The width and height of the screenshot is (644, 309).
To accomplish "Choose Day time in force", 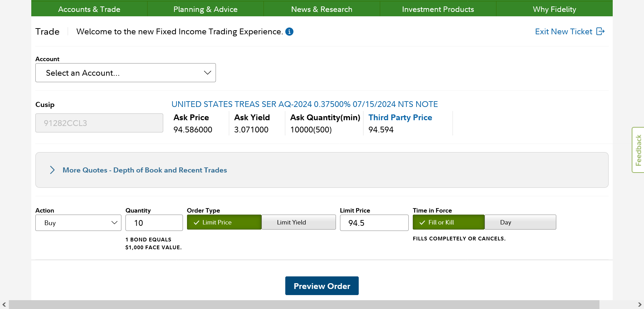I will tap(520, 222).
